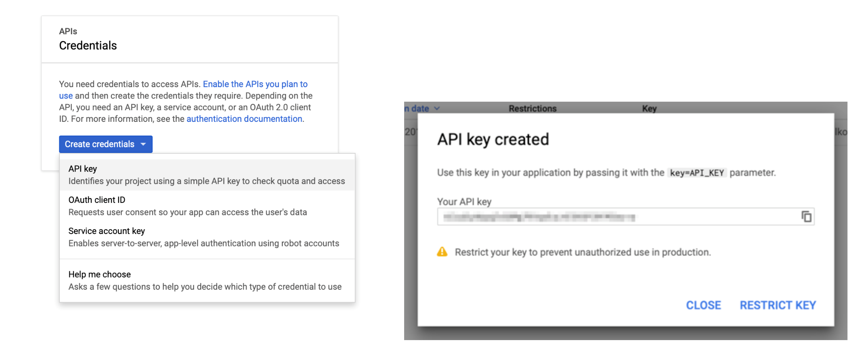The height and width of the screenshot is (351, 868).
Task: Click the Credentials page heading
Action: [x=88, y=46]
